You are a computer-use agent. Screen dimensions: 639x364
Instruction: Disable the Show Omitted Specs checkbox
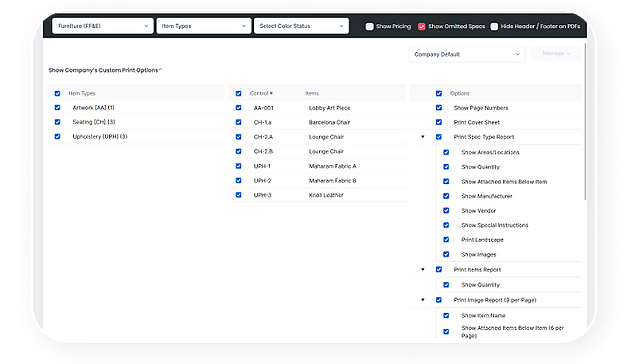[x=421, y=26]
